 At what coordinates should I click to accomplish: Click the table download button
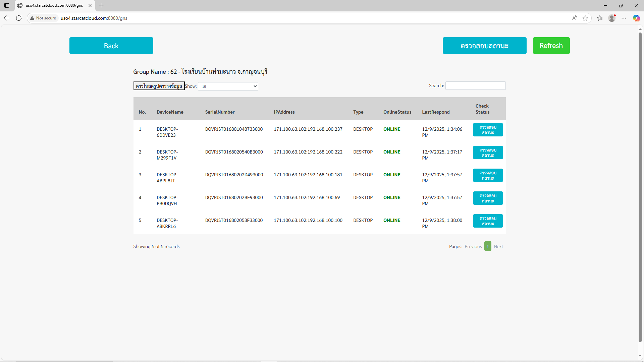(x=159, y=86)
